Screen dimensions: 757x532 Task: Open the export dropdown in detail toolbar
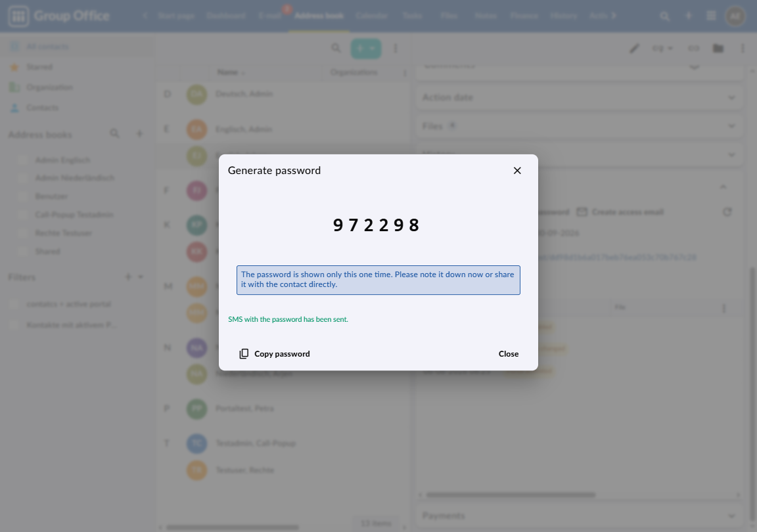[x=662, y=49]
